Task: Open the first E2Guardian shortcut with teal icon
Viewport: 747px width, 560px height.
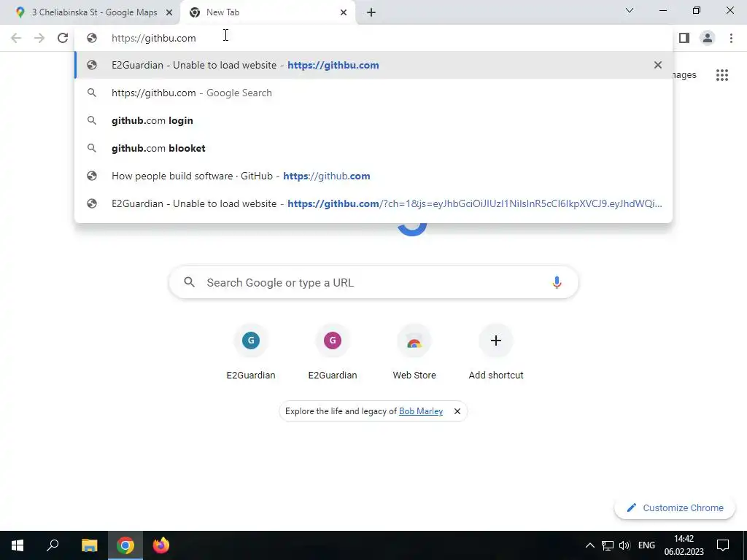Action: pyautogui.click(x=251, y=352)
